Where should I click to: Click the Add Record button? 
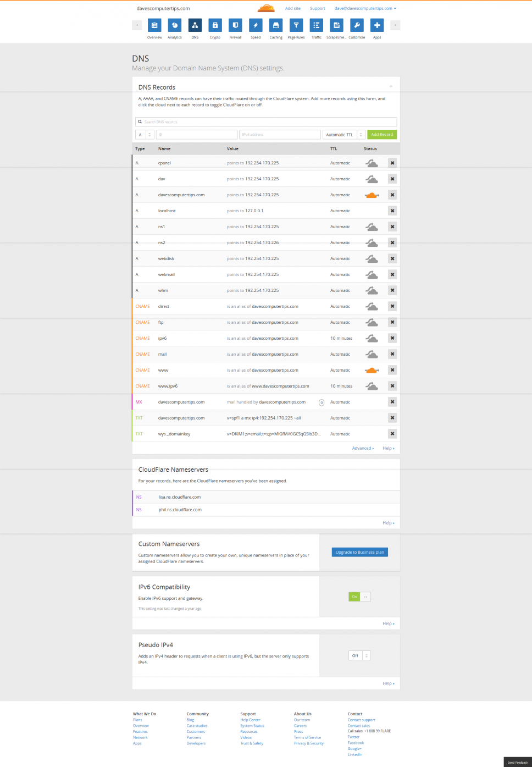(x=382, y=135)
